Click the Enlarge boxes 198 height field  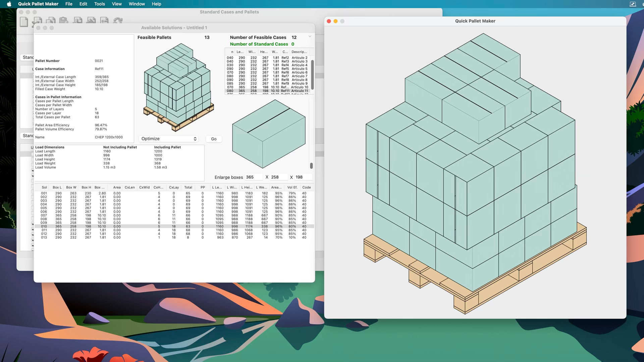coord(303,177)
